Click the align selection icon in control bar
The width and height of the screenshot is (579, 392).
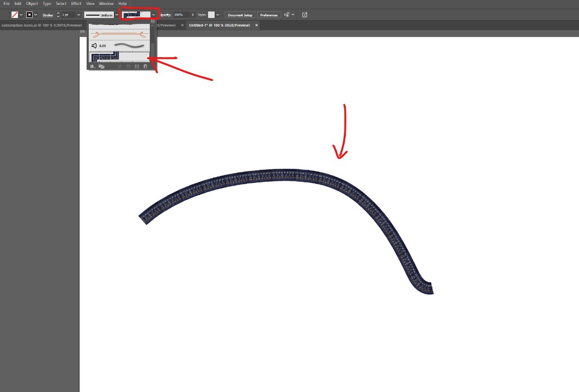pos(287,15)
